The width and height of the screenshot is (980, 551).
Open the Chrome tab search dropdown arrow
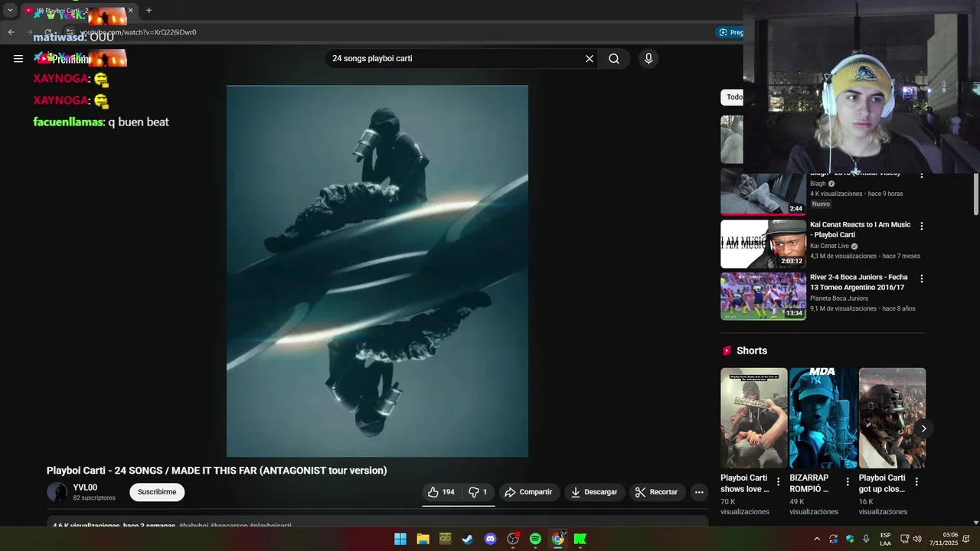coord(10,11)
